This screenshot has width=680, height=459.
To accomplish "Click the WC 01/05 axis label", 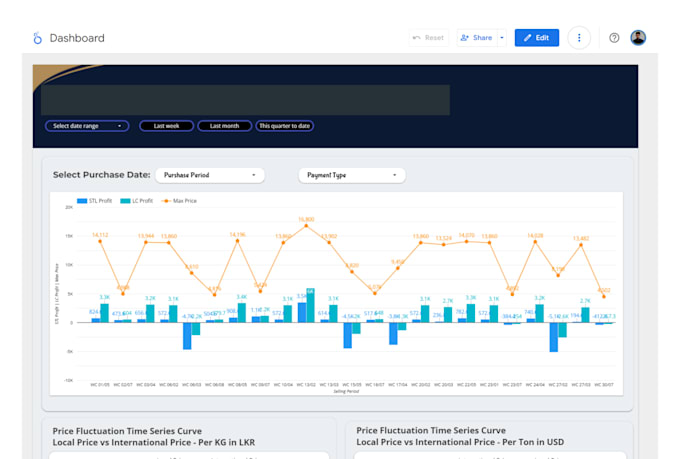I will 100,385.
